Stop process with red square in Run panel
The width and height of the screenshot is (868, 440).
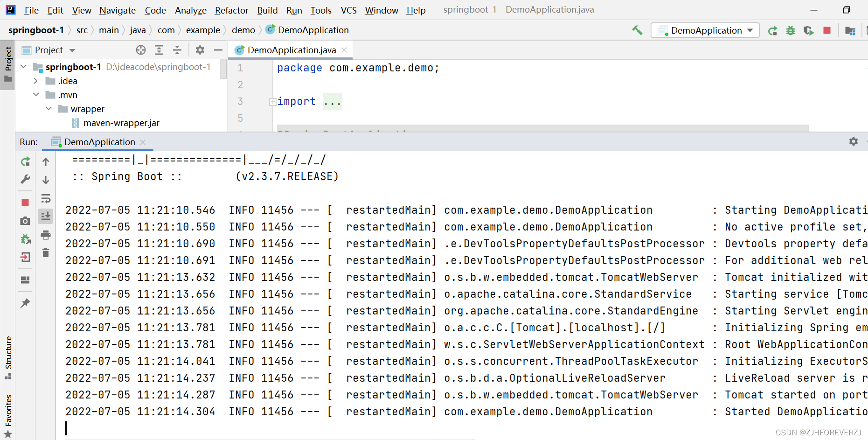click(x=25, y=203)
